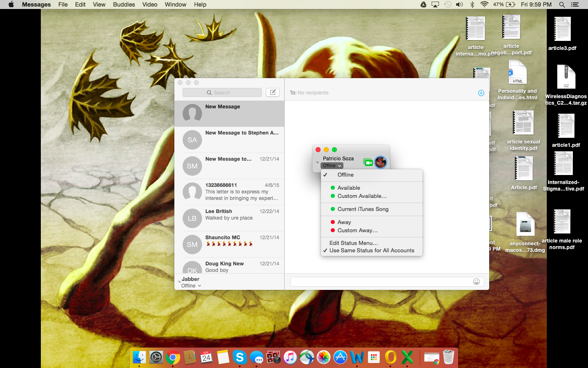
Task: Open Lee British conversation
Action: 229,218
